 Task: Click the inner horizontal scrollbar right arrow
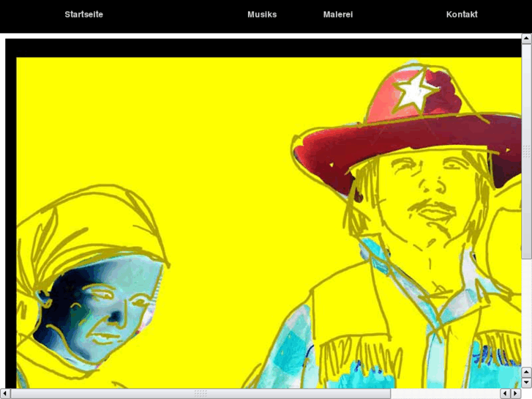(515, 393)
